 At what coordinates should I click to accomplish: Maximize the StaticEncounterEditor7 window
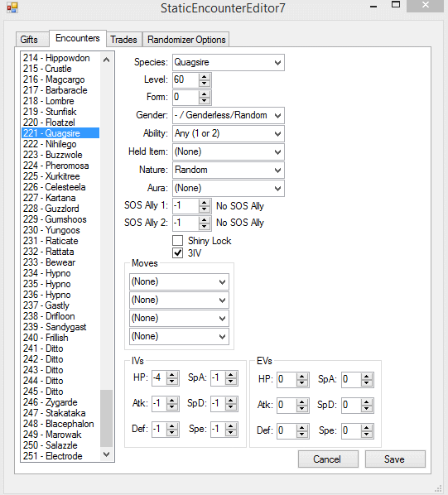pyautogui.click(x=396, y=4)
